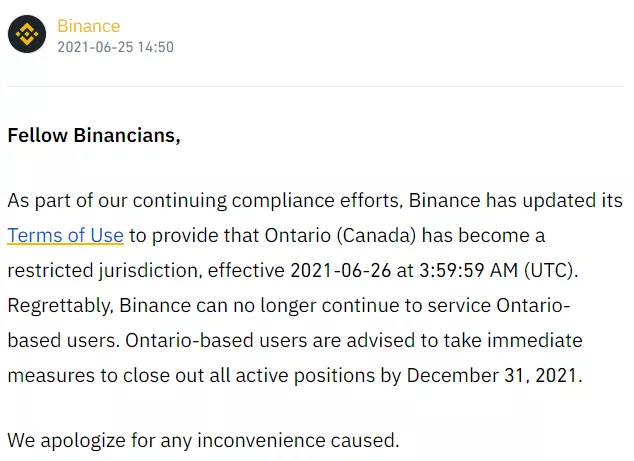Click the 'December 31, 2021' deadline text
The width and height of the screenshot is (634, 461).
click(x=492, y=375)
